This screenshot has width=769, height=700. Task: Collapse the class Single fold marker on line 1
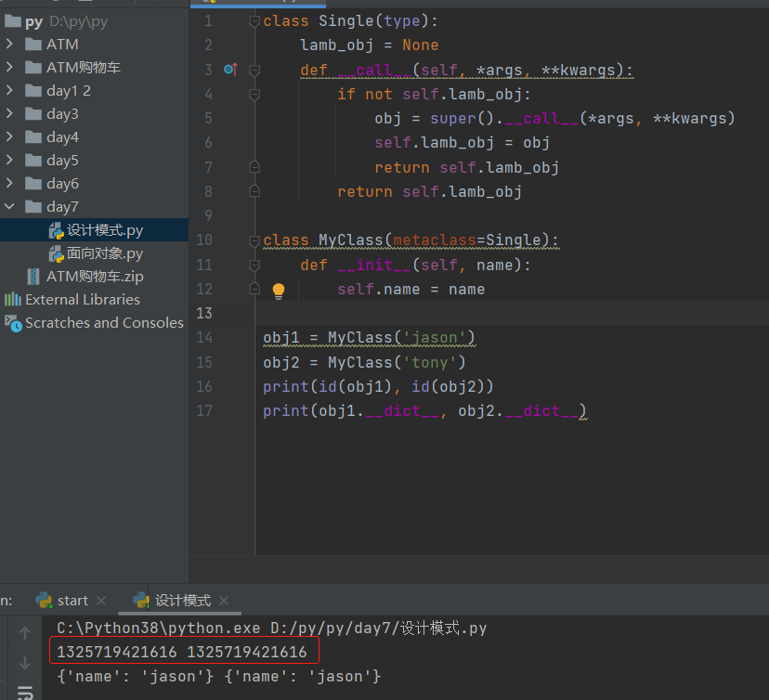coord(254,21)
